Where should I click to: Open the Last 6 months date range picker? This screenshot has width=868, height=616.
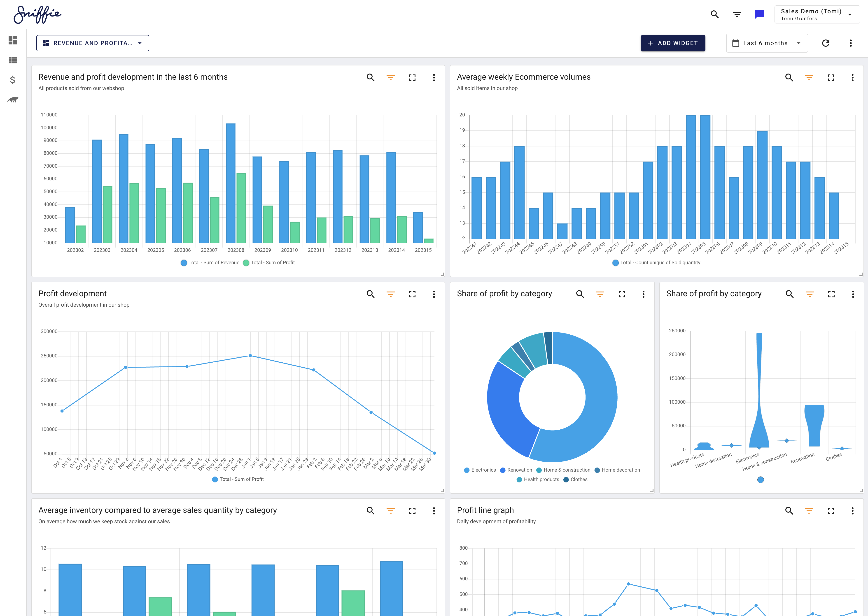coord(766,43)
